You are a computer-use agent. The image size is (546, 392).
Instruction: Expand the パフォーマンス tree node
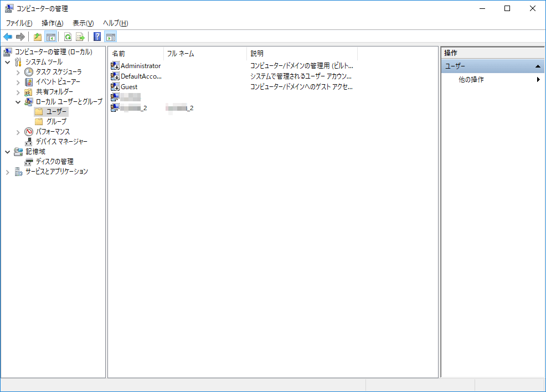18,132
